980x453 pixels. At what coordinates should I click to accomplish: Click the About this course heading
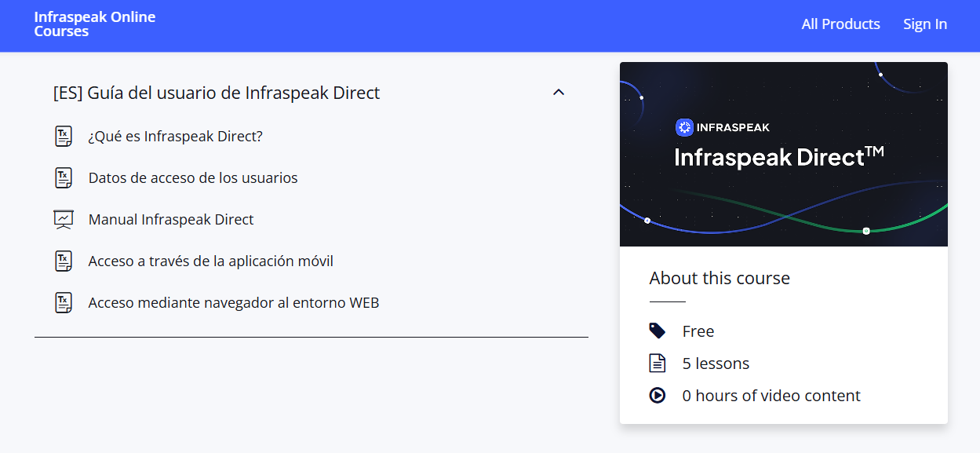point(720,278)
